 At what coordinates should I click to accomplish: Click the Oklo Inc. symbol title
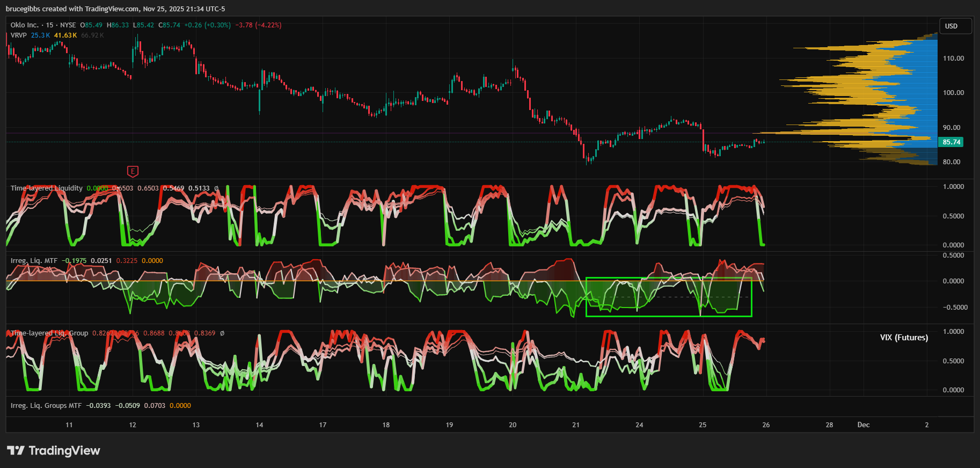pyautogui.click(x=25, y=25)
